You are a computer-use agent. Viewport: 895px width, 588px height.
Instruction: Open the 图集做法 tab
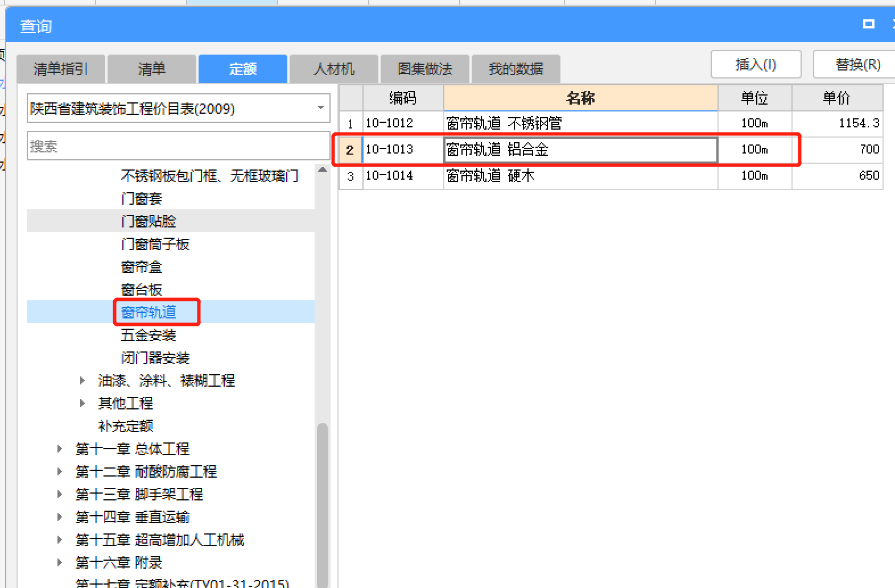(x=425, y=69)
